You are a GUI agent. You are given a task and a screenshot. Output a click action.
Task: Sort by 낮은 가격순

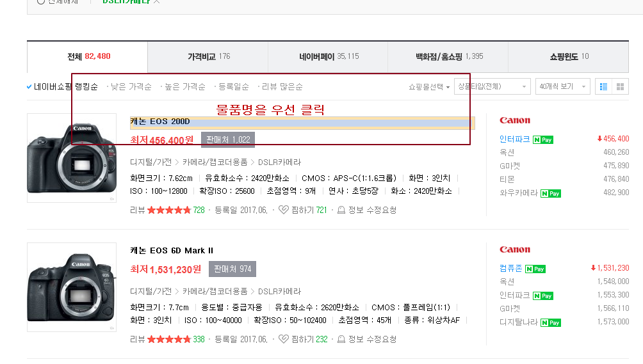click(131, 87)
